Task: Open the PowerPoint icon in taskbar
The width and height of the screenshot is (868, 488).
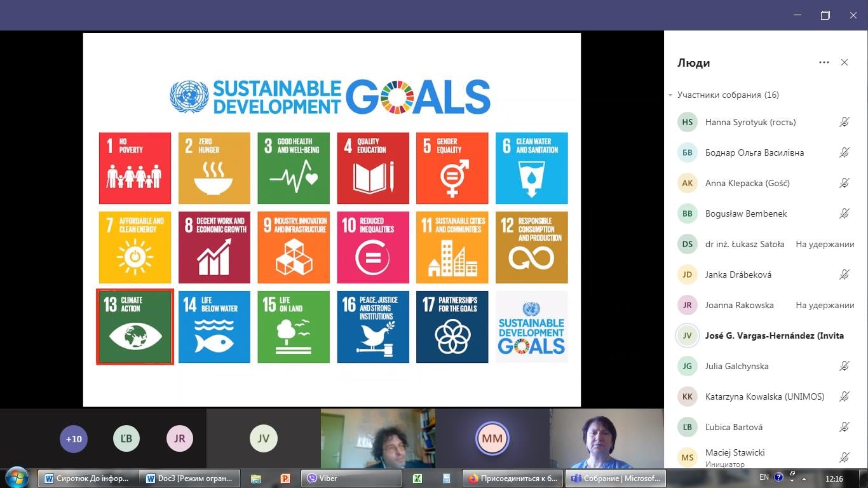Action: [x=285, y=478]
